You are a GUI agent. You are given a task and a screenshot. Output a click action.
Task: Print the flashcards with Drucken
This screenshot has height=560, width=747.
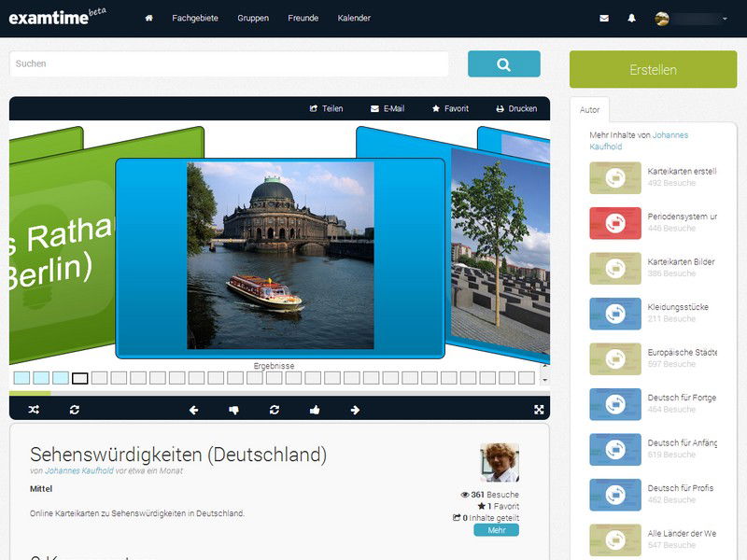(516, 108)
